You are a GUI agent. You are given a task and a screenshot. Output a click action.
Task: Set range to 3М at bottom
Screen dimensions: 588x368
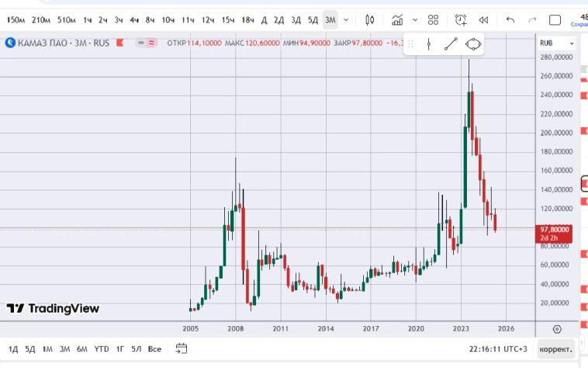[x=64, y=349]
